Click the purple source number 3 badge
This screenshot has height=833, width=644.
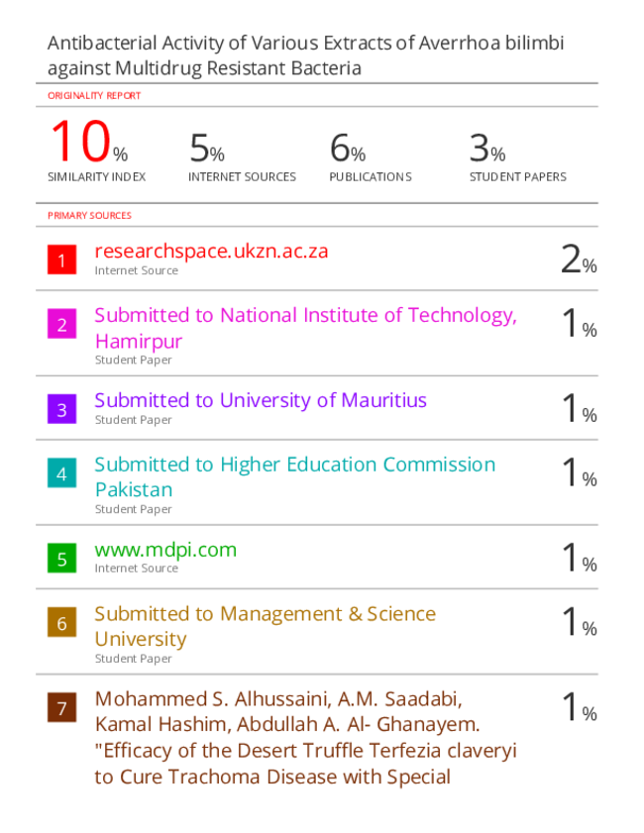click(x=61, y=408)
